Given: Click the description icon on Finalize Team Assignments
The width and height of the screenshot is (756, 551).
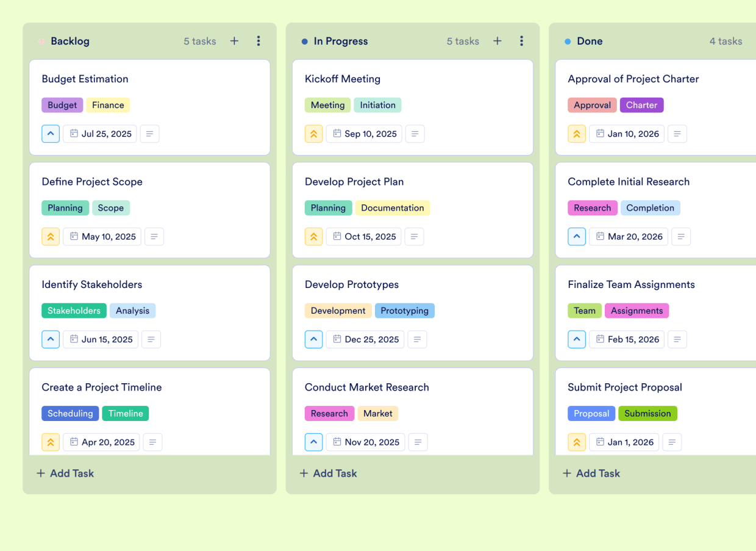Looking at the screenshot, I should 677,339.
